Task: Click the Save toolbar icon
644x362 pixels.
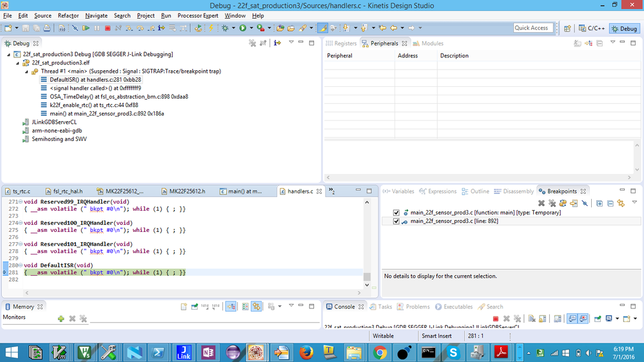Action: point(26,28)
